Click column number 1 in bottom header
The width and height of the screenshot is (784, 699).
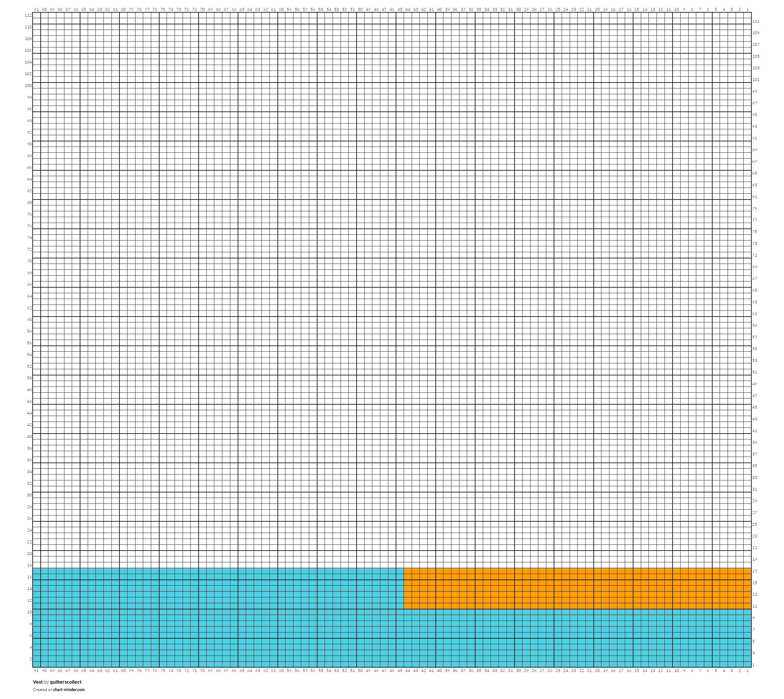[747, 671]
